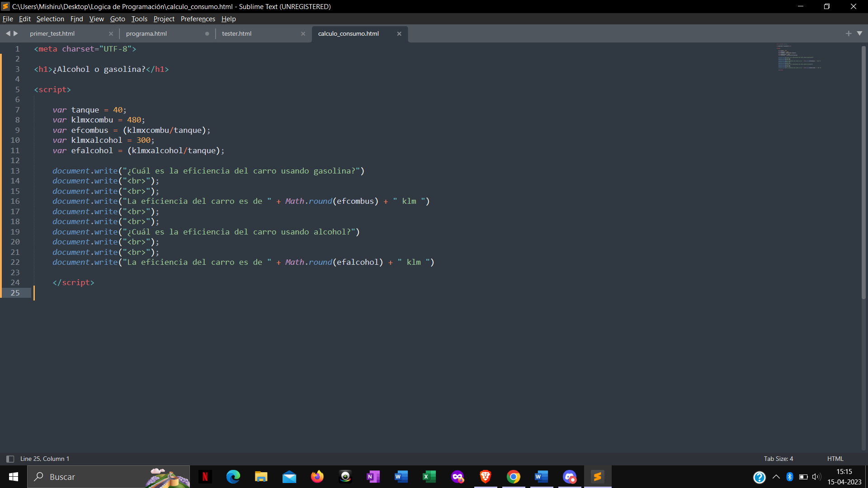
Task: Click the new tab plus button
Action: pyautogui.click(x=849, y=33)
